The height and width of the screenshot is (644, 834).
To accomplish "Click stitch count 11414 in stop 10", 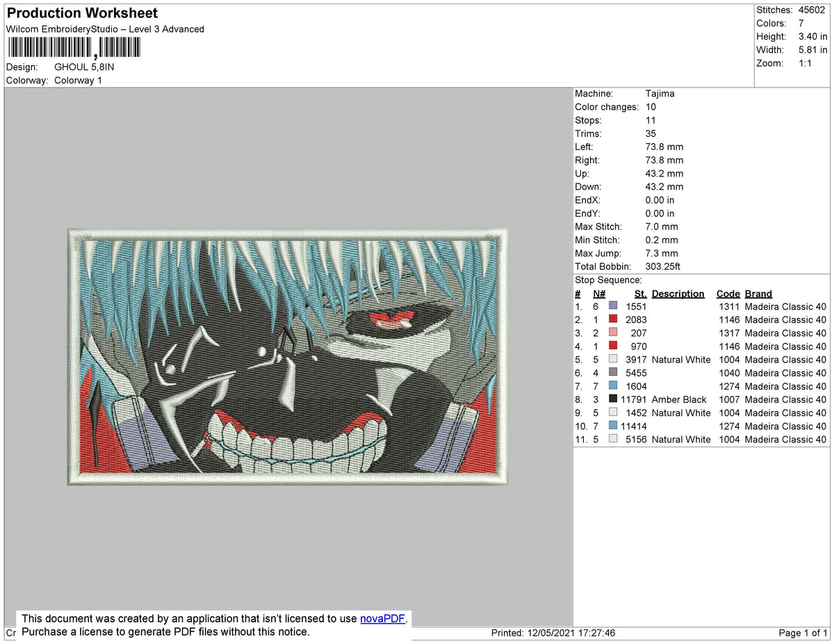I will pos(634,426).
